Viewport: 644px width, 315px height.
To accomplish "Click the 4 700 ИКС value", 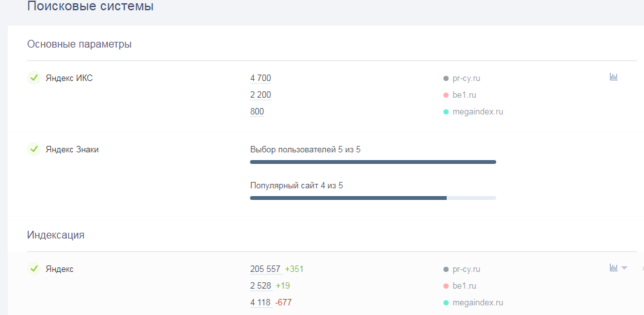I will [x=260, y=78].
